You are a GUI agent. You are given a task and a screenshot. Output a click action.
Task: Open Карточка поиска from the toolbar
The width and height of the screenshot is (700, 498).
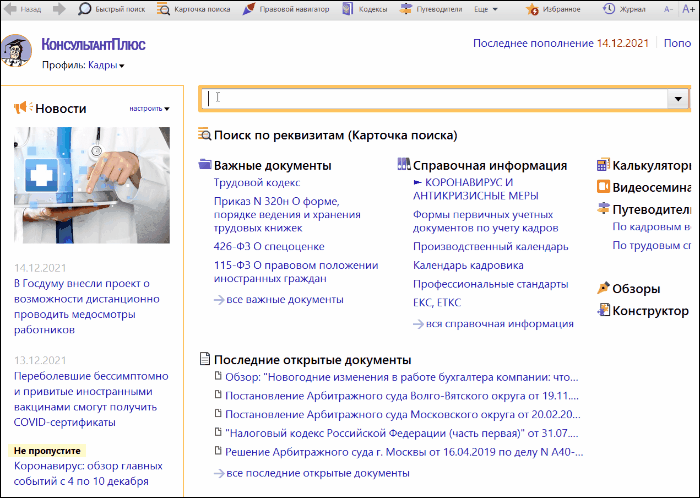pos(194,9)
